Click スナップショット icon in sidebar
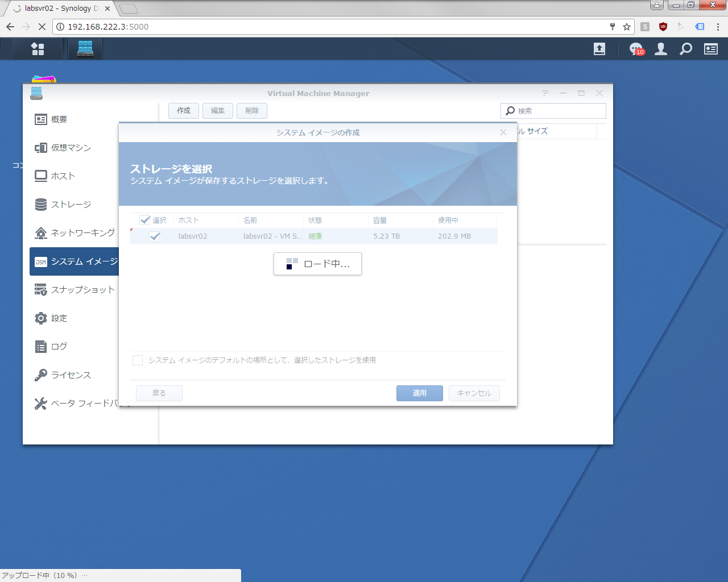The width and height of the screenshot is (728, 582). [x=41, y=290]
